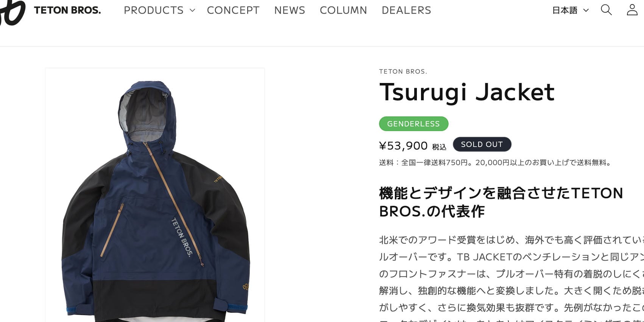The height and width of the screenshot is (322, 644).
Task: Visit the DEALERS page
Action: click(x=406, y=10)
